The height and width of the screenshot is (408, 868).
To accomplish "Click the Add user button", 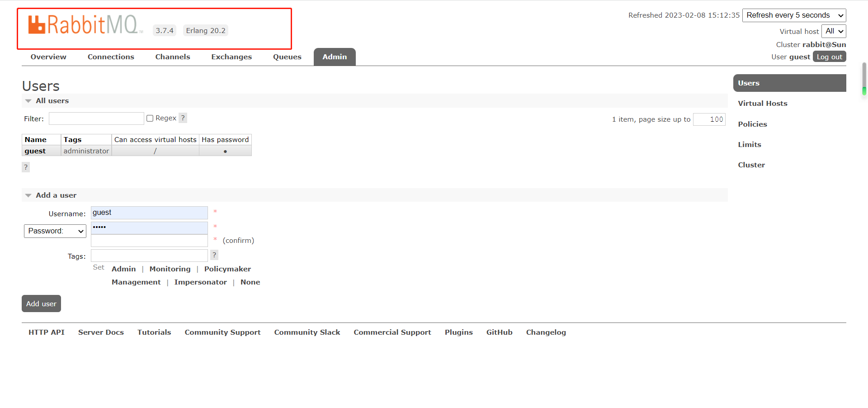I will tap(41, 304).
